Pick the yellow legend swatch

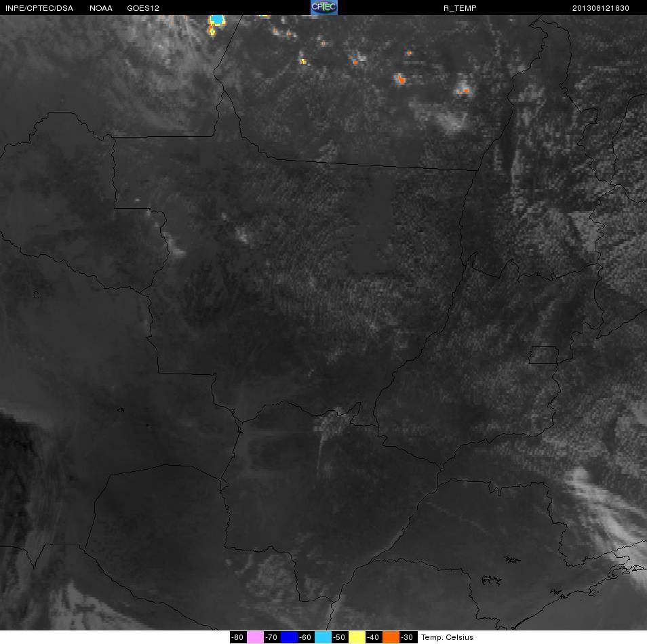357,637
